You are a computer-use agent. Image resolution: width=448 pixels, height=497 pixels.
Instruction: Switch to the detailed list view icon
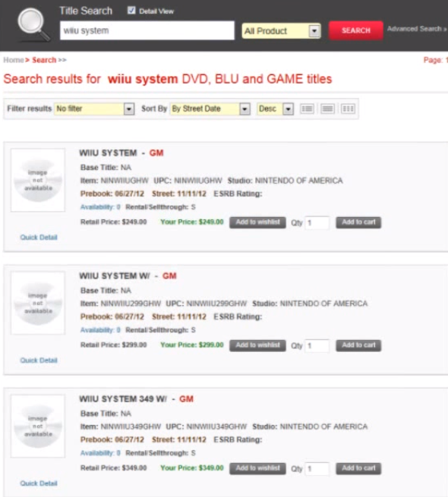pyautogui.click(x=307, y=109)
